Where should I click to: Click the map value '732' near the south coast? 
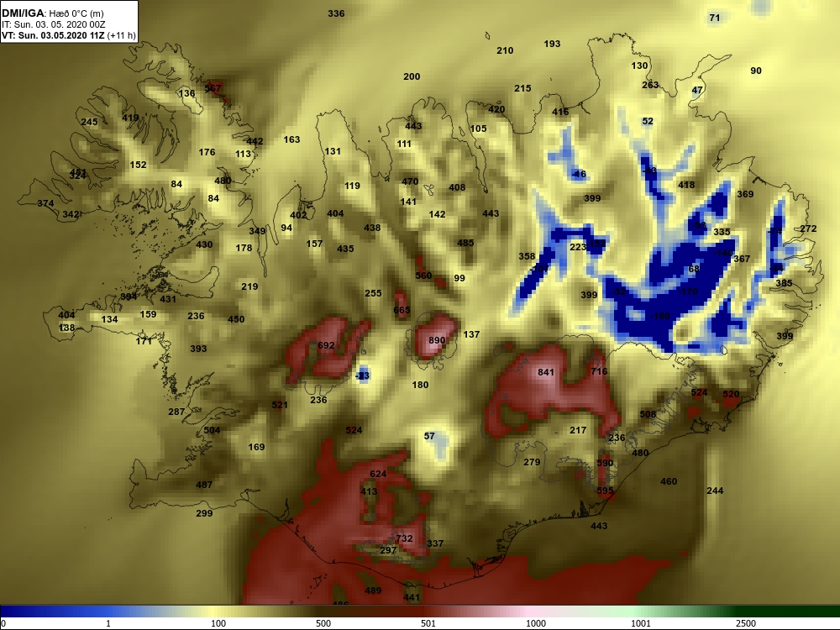tap(404, 538)
